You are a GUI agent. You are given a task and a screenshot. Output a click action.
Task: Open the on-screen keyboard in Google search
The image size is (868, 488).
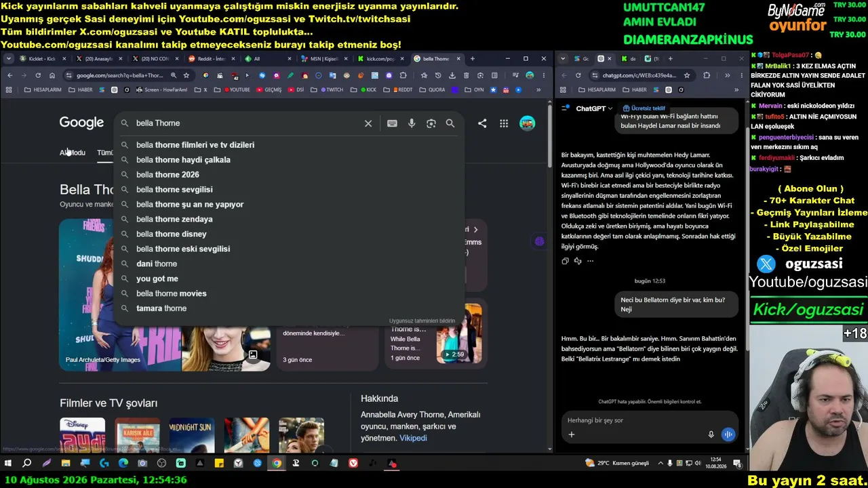tap(392, 123)
